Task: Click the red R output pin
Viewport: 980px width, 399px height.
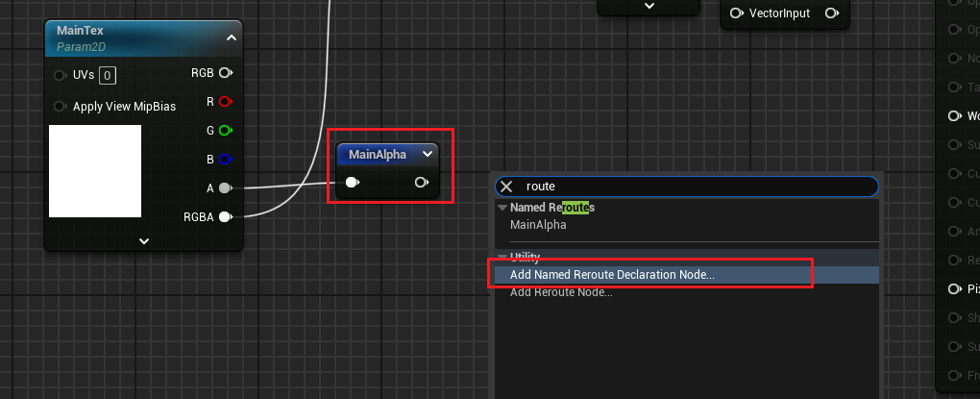Action: coord(225,101)
